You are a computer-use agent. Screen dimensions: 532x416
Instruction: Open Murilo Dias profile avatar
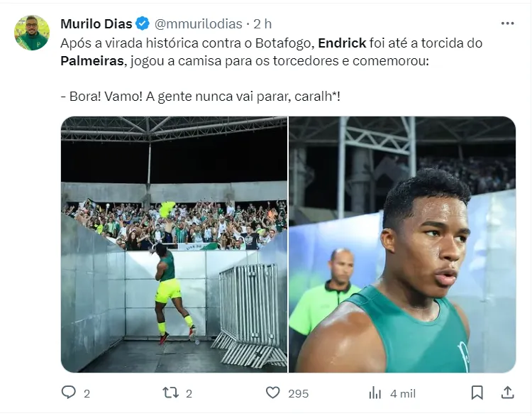[x=32, y=33]
